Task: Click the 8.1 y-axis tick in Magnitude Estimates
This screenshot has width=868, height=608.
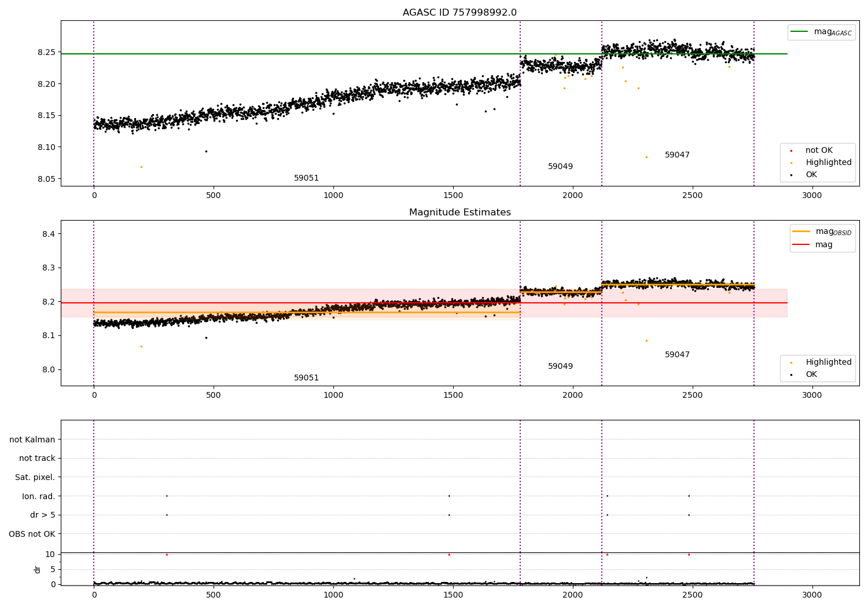Action: coord(49,336)
